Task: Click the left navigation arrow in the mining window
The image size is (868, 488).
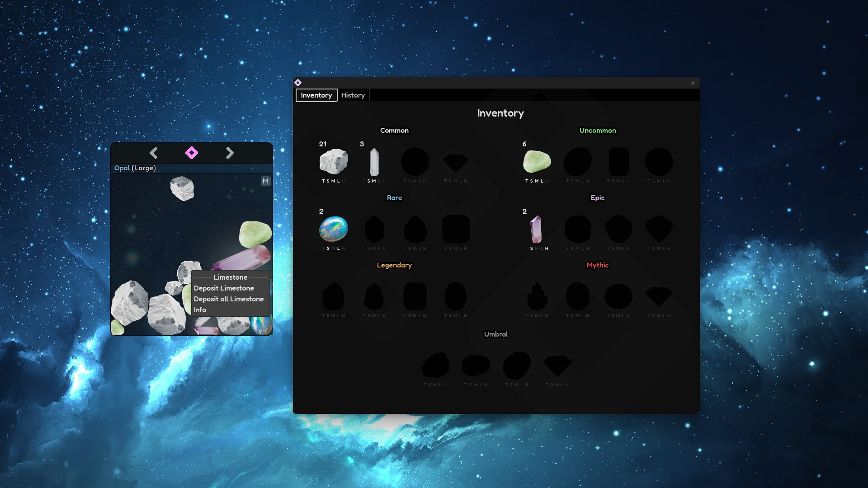Action: point(154,153)
